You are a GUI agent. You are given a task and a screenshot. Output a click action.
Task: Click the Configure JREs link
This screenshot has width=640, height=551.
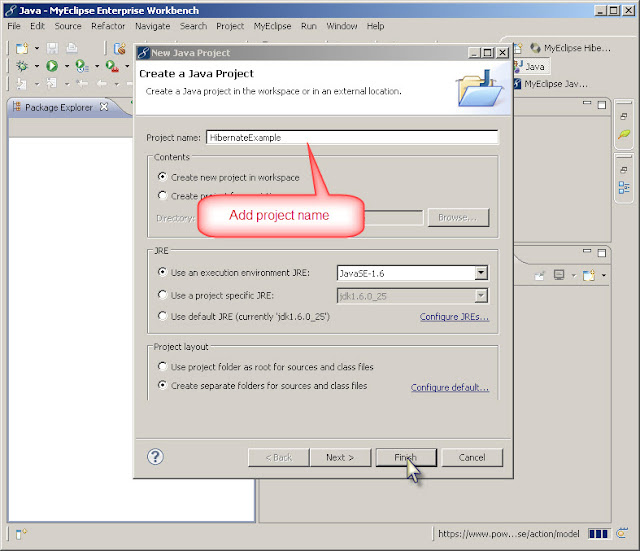tap(454, 317)
